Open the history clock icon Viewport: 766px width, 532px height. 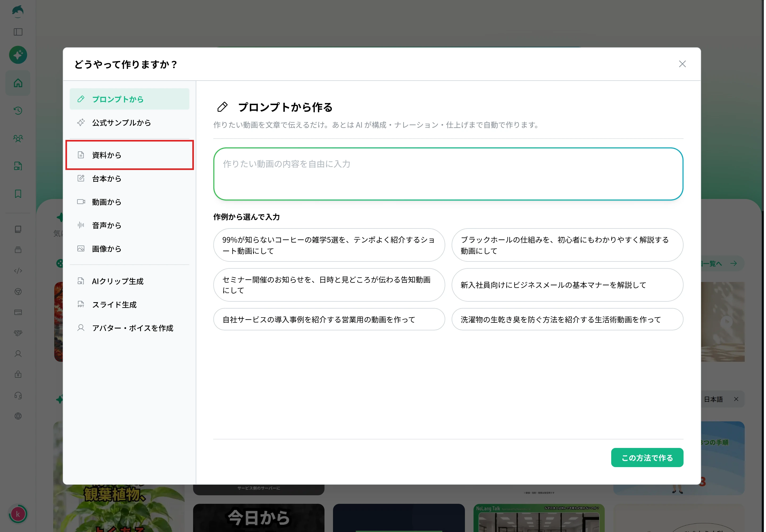point(18,111)
